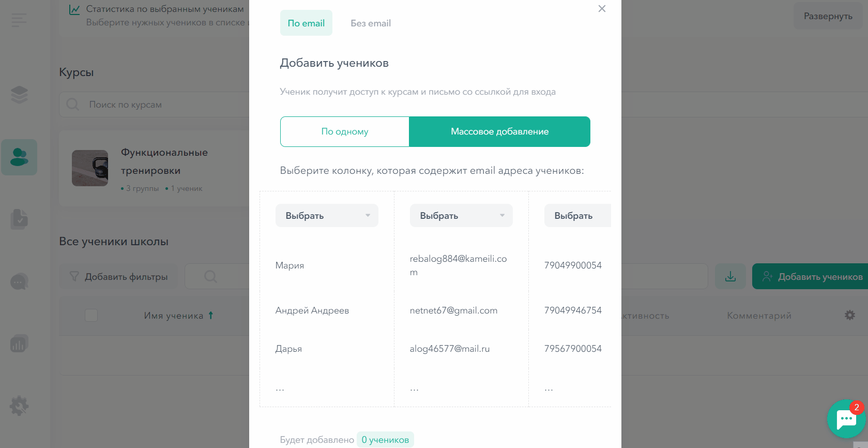
Task: Select the Массовое добавление option
Action: (x=499, y=131)
